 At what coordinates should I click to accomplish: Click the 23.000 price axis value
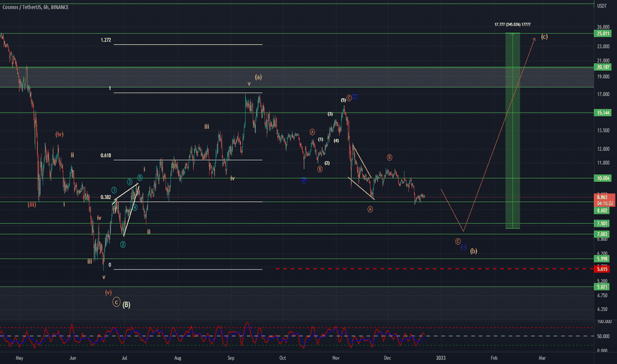[603, 46]
